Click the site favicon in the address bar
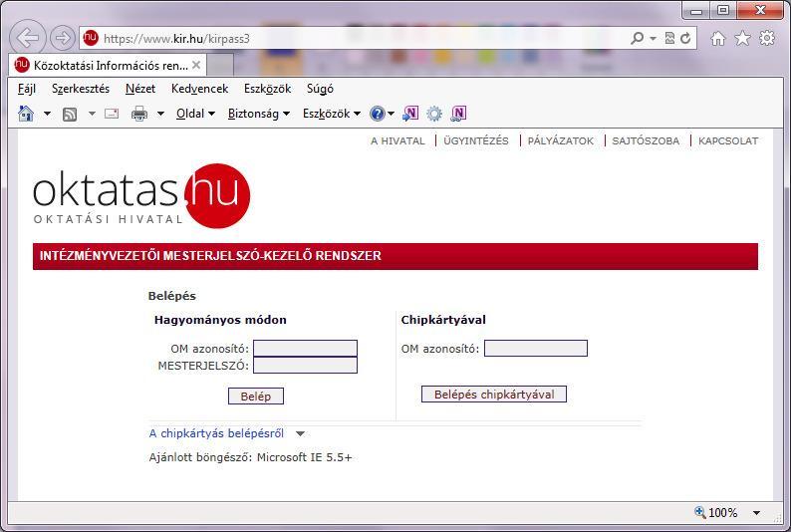This screenshot has height=532, width=791. coord(91,38)
